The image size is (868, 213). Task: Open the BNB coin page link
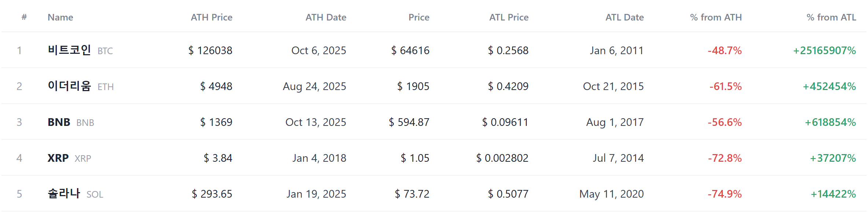click(71, 122)
